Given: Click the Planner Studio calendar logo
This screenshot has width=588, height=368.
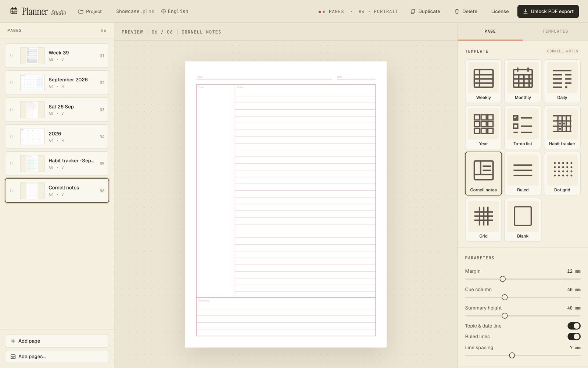Looking at the screenshot, I should (14, 11).
